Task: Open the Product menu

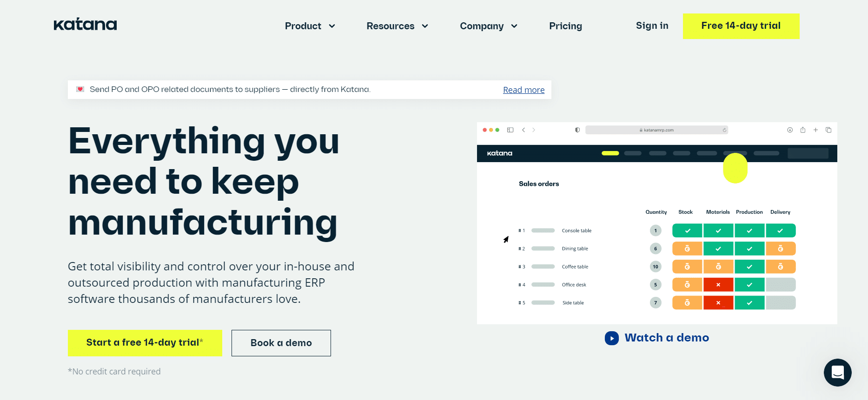Action: (x=303, y=26)
